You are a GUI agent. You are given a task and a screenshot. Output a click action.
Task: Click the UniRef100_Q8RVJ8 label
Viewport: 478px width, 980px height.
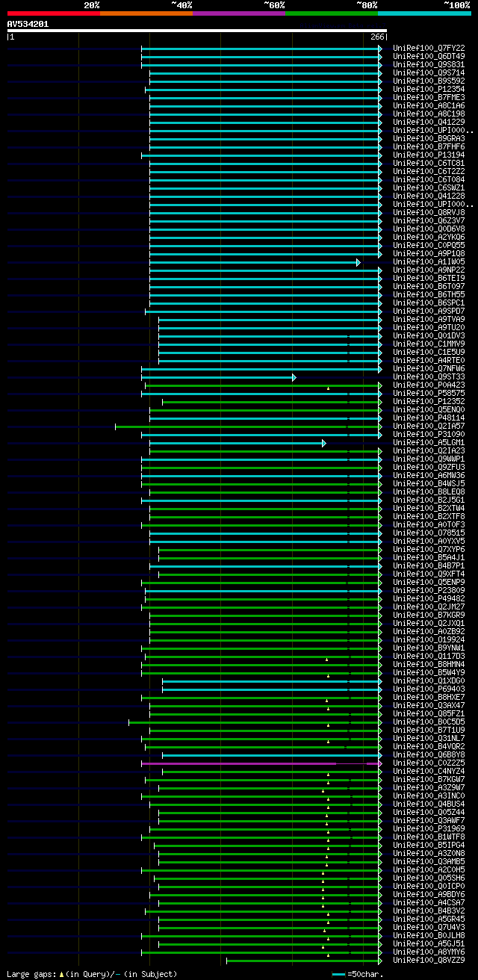(x=429, y=212)
